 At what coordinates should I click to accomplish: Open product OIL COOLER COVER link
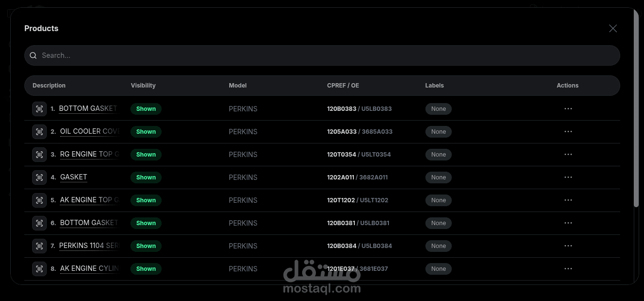[90, 131]
